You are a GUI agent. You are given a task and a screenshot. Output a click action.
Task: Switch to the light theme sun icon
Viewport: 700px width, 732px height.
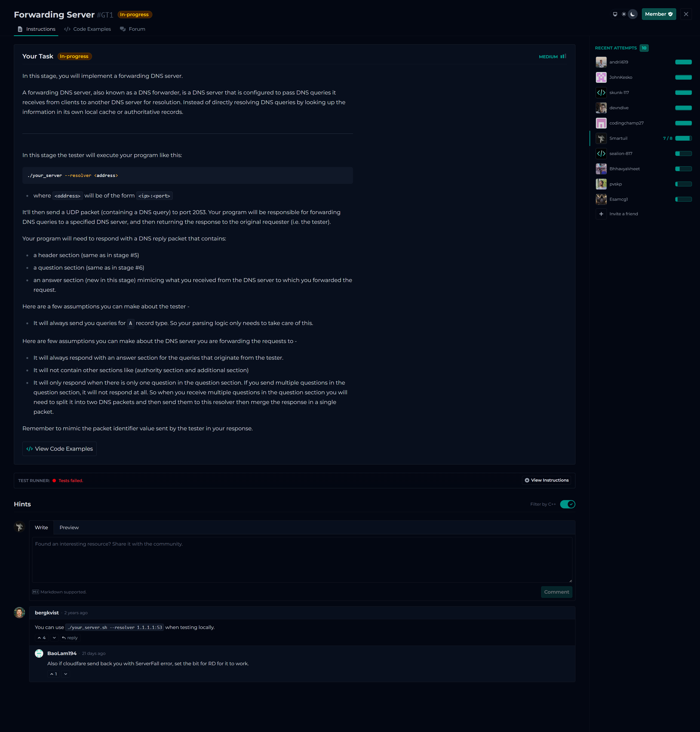click(623, 14)
